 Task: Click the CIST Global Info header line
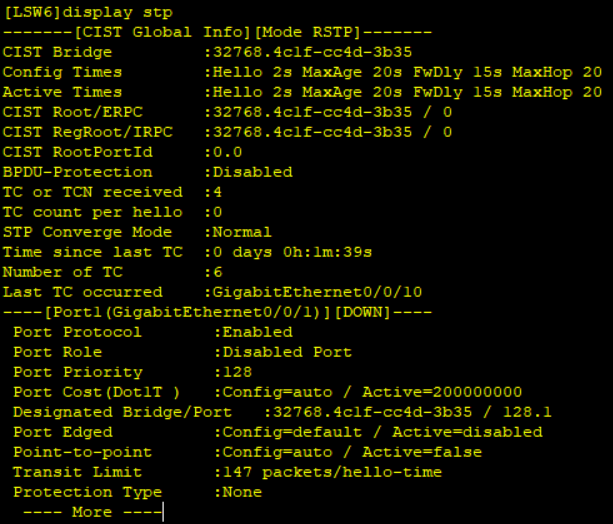(x=217, y=32)
